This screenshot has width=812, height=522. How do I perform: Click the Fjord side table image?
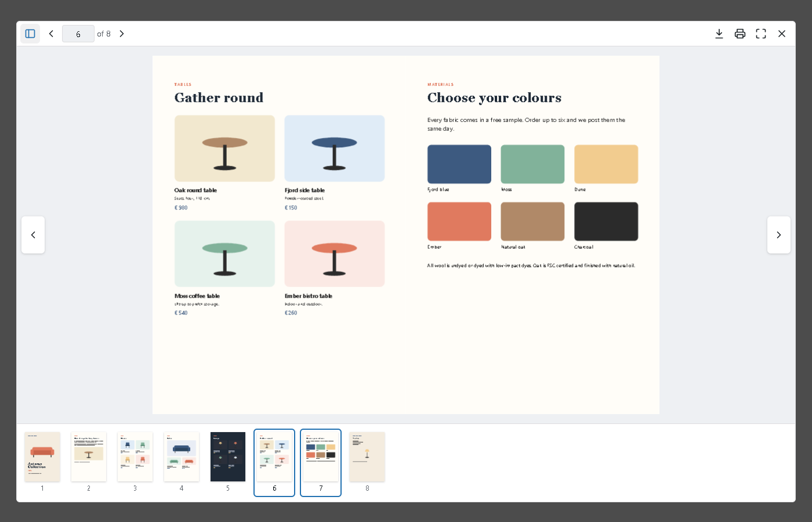point(335,148)
